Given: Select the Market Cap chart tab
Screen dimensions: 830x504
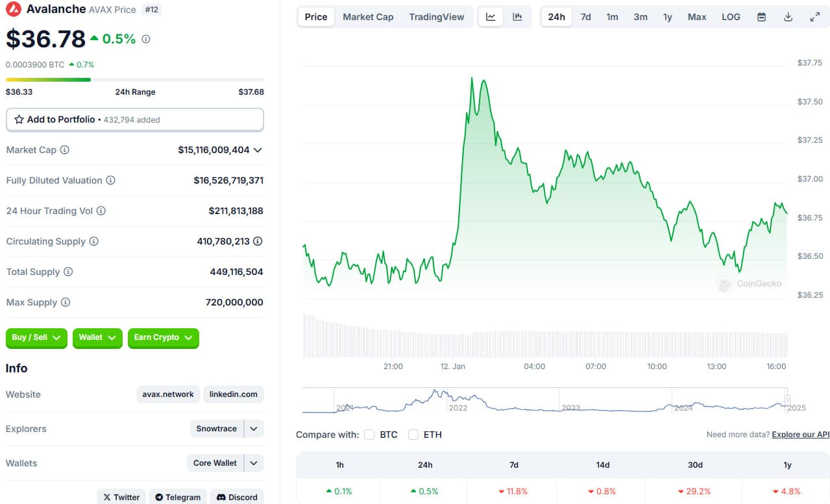Looking at the screenshot, I should 368,17.
